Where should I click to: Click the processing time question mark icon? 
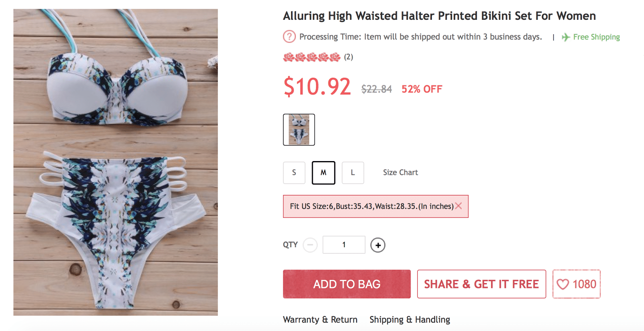pyautogui.click(x=289, y=37)
